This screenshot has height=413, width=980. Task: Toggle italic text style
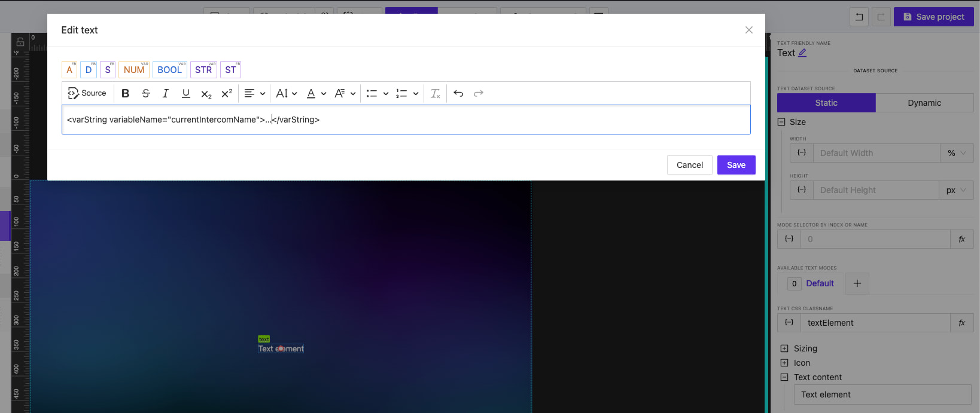[166, 93]
